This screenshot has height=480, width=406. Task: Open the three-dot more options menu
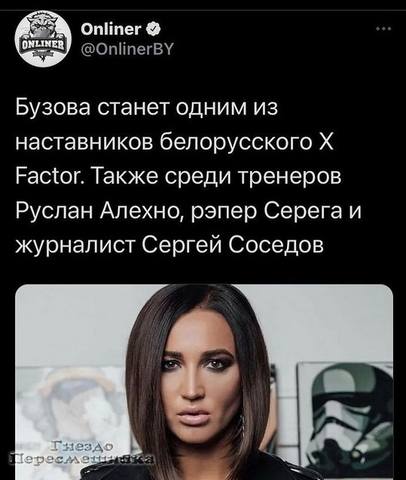[382, 29]
